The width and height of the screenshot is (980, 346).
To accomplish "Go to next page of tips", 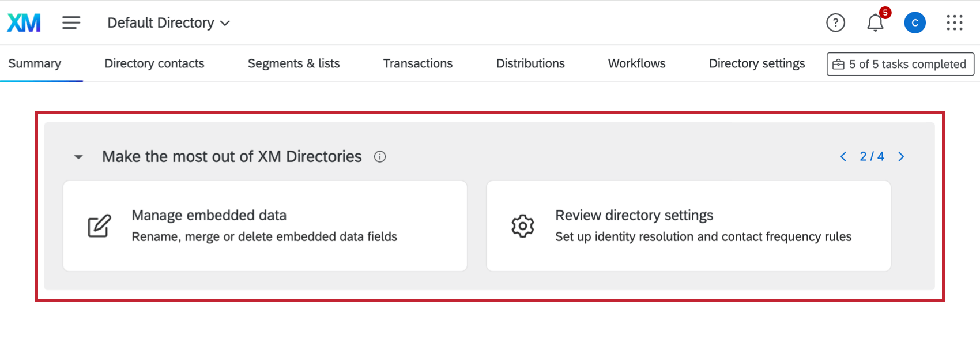I will pos(902,157).
